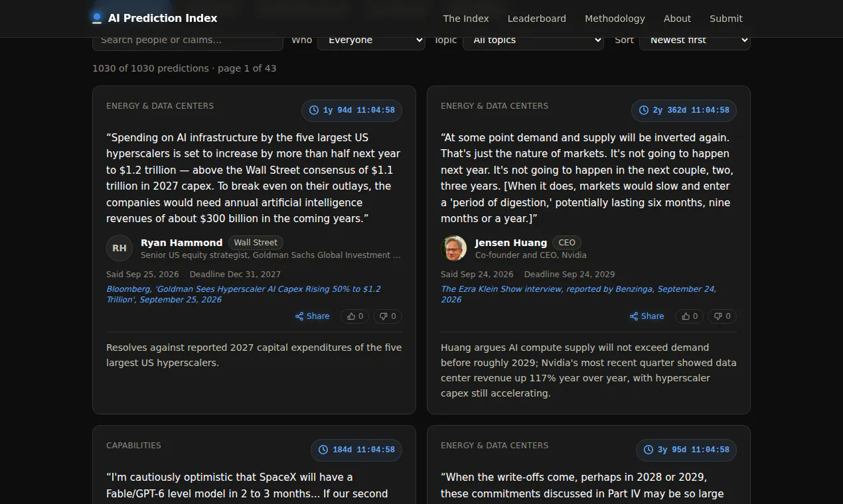Viewport: 843px width, 504px height.
Task: Downvote Jensen Huang's prediction
Action: click(722, 316)
